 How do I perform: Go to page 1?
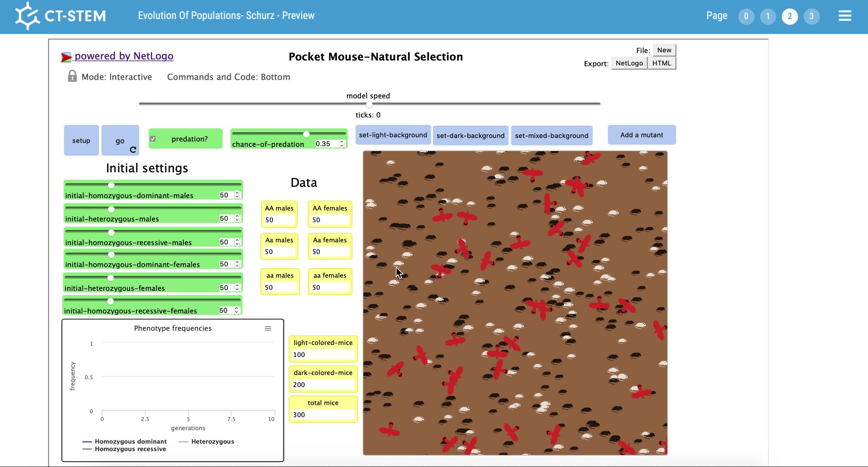(x=768, y=16)
